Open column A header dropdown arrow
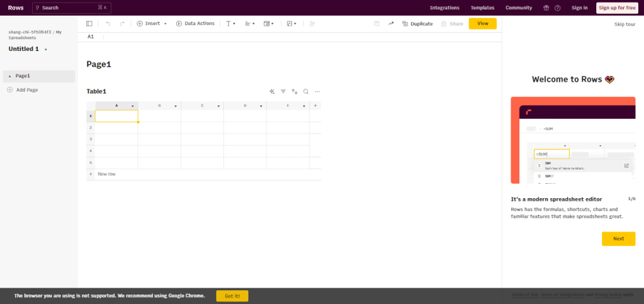 point(133,106)
